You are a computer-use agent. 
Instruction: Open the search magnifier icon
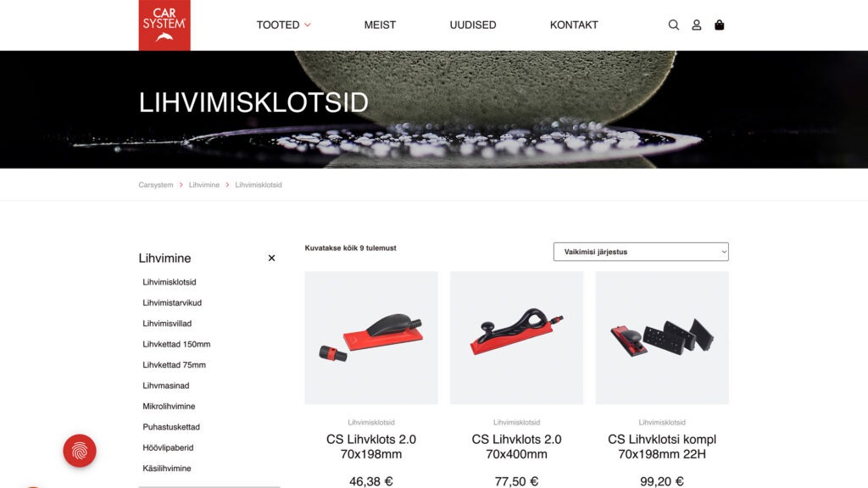[x=673, y=25]
